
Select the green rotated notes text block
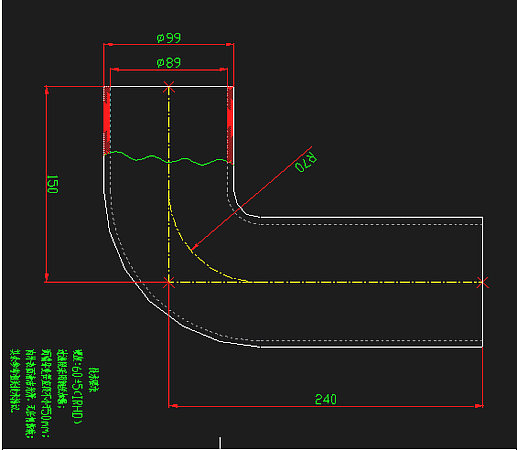tap(55, 393)
